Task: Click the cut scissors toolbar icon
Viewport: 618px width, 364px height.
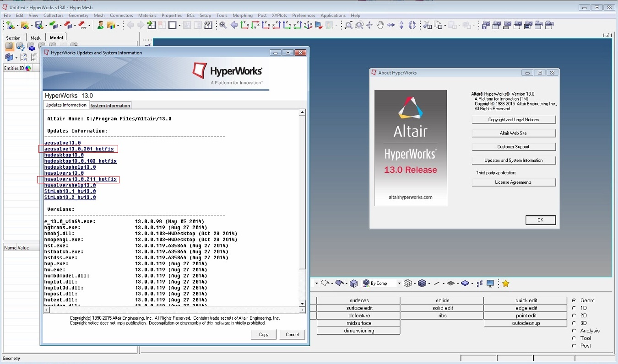Action: (x=427, y=25)
